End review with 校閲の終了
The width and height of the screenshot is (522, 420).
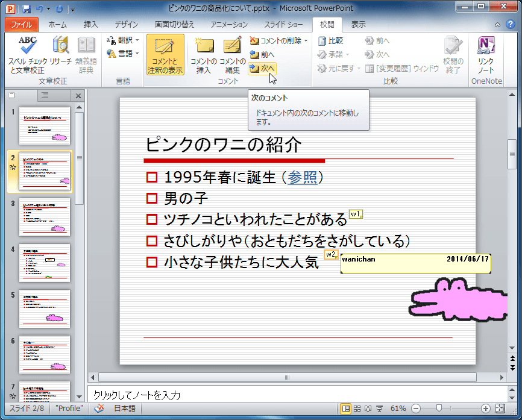[452, 53]
